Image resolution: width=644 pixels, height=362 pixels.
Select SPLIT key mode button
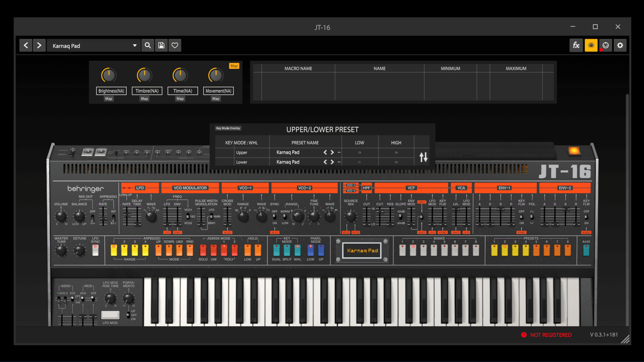(x=287, y=250)
